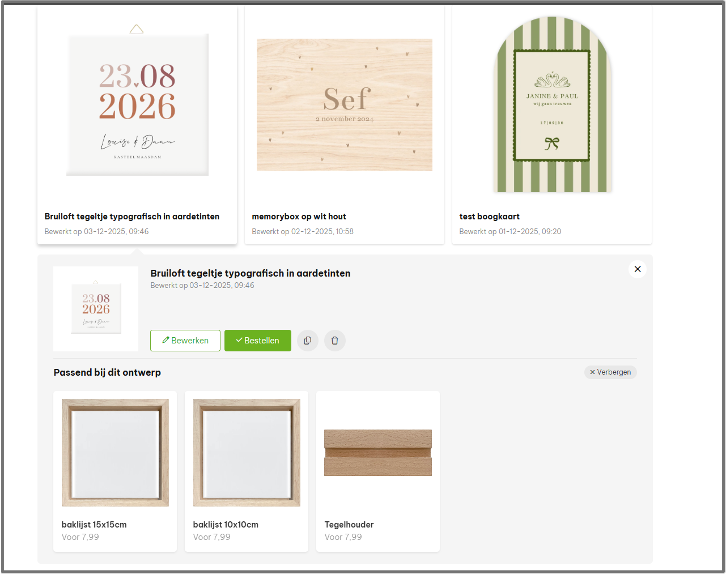This screenshot has width=726, height=574.
Task: Select the memorybox wood design image
Action: tap(344, 104)
